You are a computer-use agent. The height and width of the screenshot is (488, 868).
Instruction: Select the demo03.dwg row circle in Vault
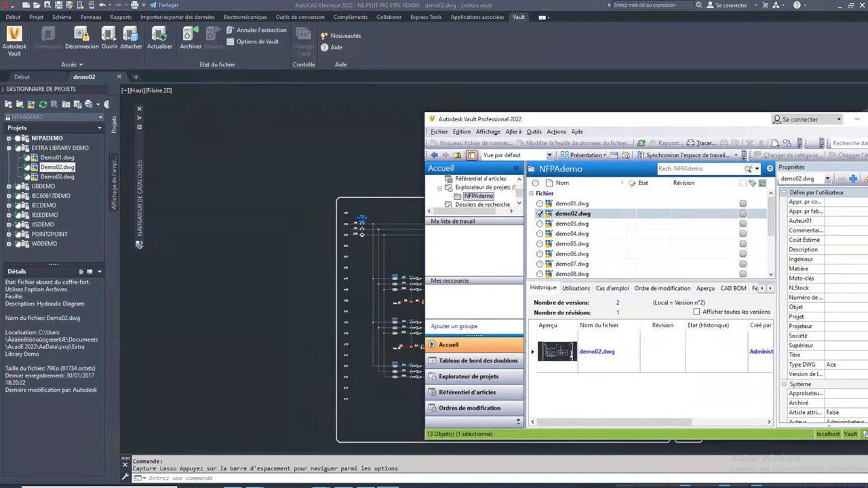tap(540, 224)
